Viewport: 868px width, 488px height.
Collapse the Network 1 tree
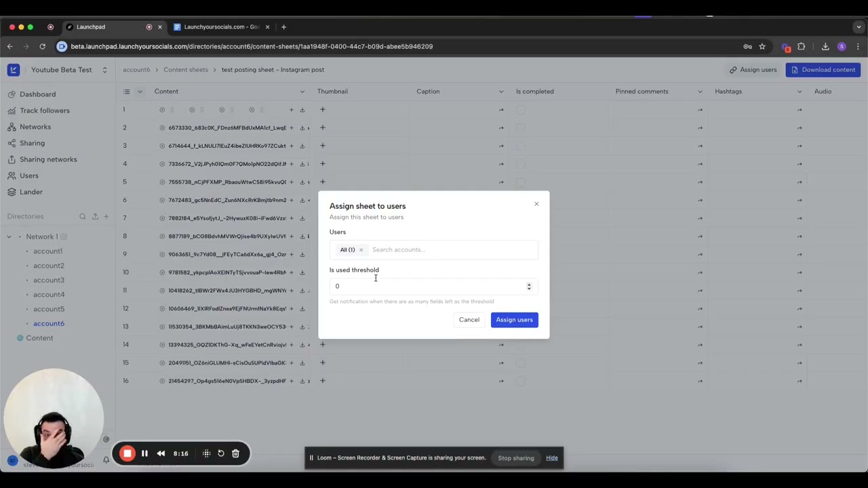pos(9,236)
